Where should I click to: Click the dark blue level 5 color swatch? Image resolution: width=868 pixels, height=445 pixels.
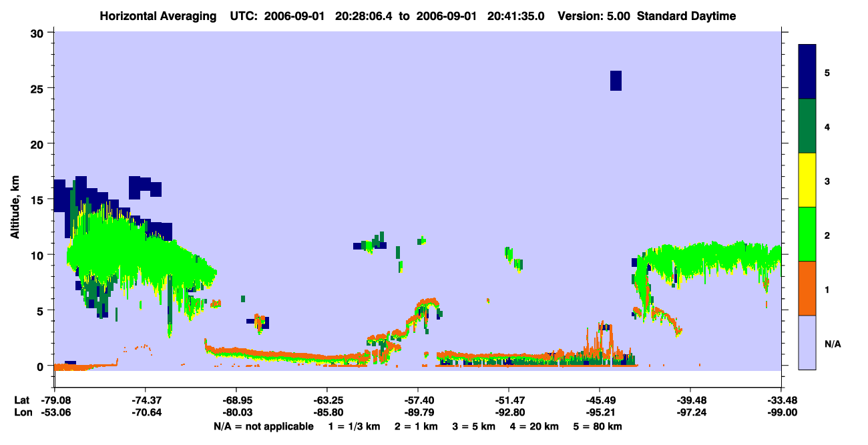pyautogui.click(x=807, y=71)
